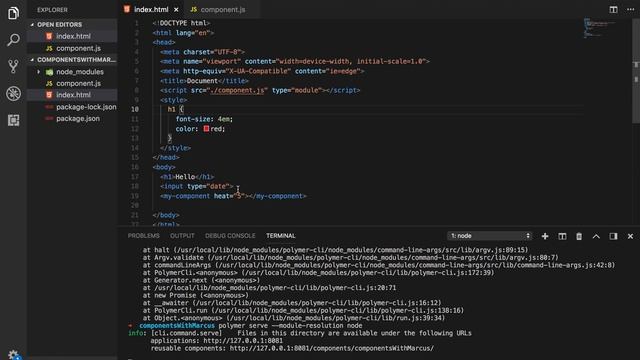Open the DEBUG CONSOLE panel tab
The image size is (640, 360).
click(x=230, y=236)
